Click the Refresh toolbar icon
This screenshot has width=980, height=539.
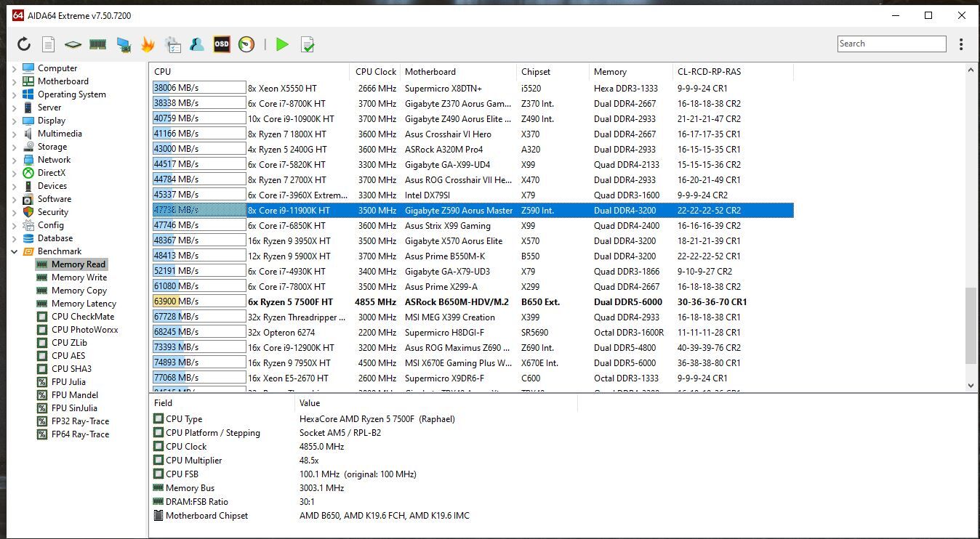coord(24,45)
